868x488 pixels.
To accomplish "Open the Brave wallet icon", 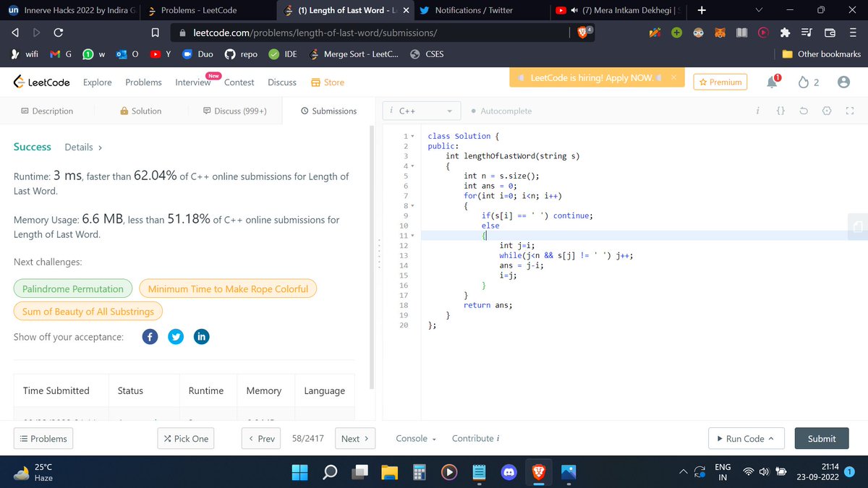I will [830, 33].
